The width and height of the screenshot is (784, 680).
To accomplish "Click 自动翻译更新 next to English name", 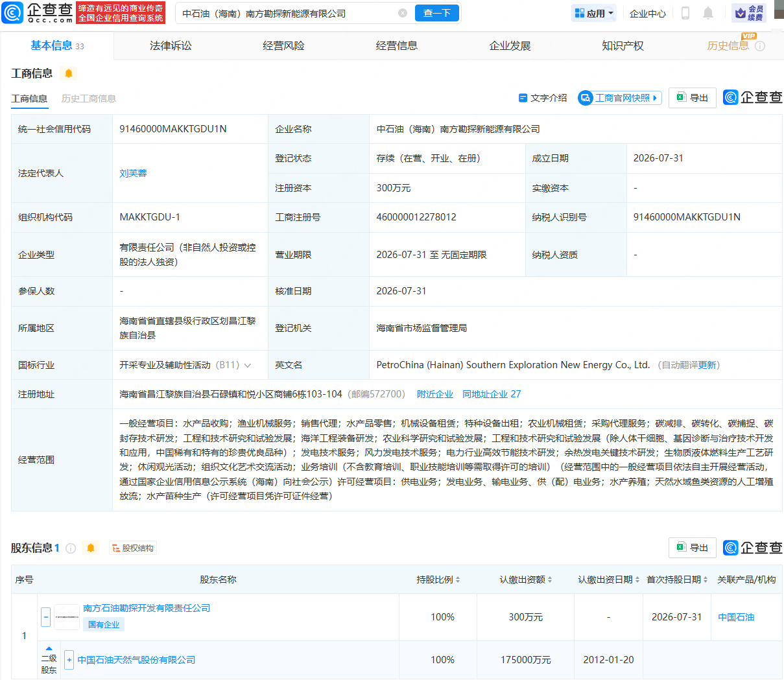I will pos(689,365).
